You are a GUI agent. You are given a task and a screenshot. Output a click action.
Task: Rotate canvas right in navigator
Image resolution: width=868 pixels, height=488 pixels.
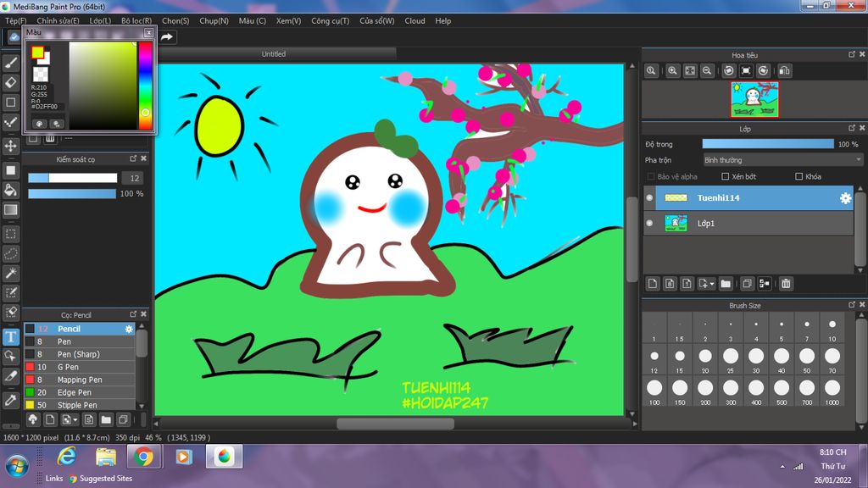click(764, 71)
